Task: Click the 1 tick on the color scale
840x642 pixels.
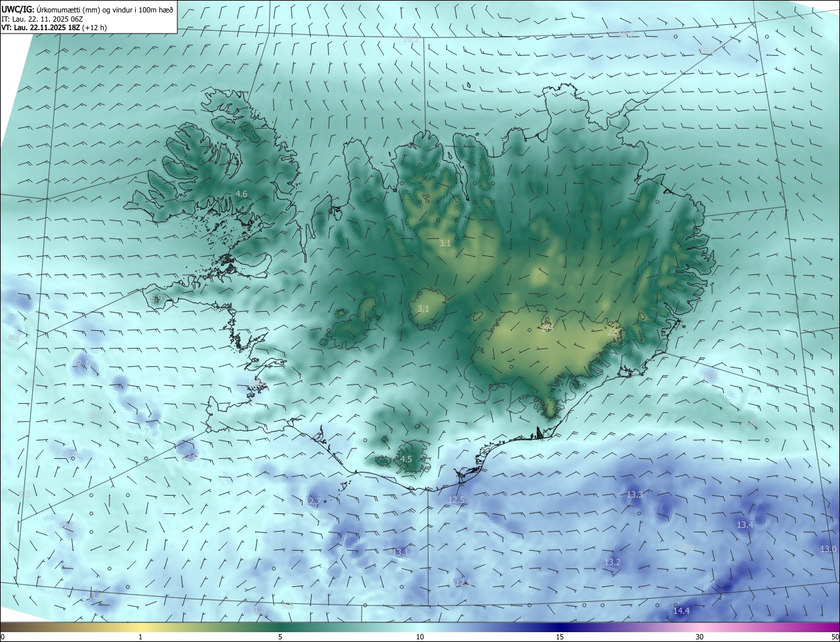Action: pyautogui.click(x=140, y=637)
